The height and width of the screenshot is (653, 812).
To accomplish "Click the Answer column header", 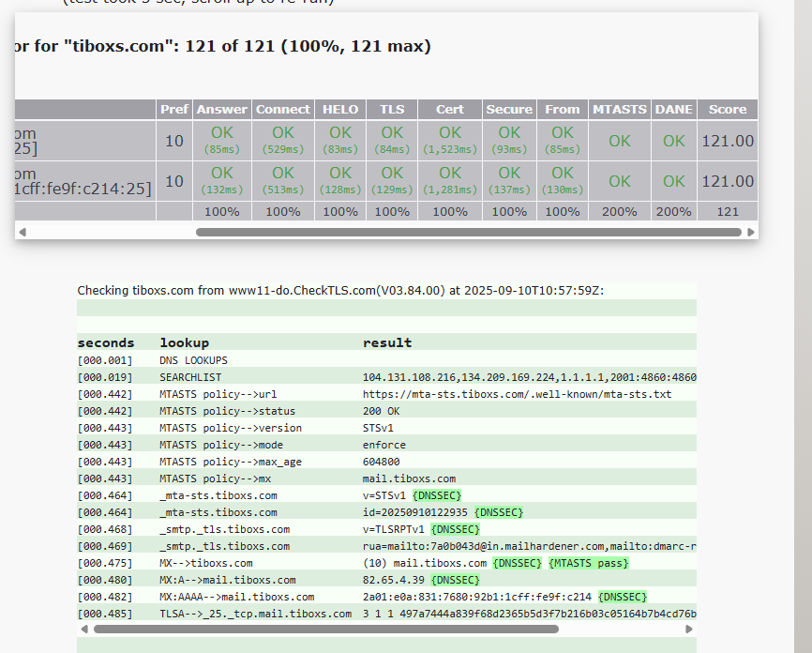I will (x=222, y=110).
